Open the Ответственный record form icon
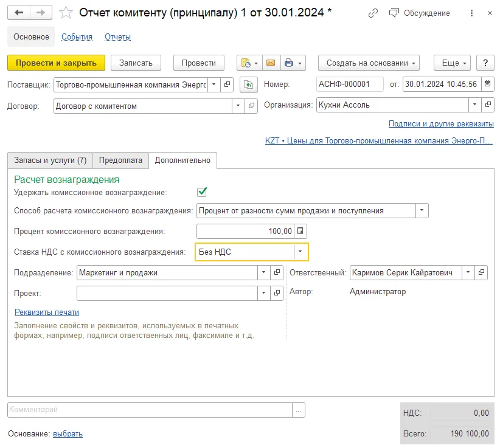The image size is (500, 448). coord(481,272)
